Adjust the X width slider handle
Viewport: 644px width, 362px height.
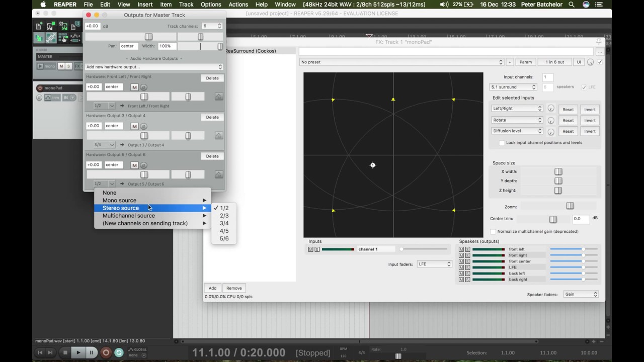point(558,171)
